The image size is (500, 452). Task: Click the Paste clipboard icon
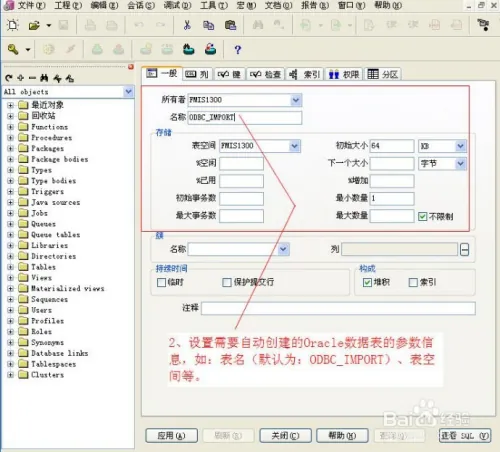tap(230, 25)
